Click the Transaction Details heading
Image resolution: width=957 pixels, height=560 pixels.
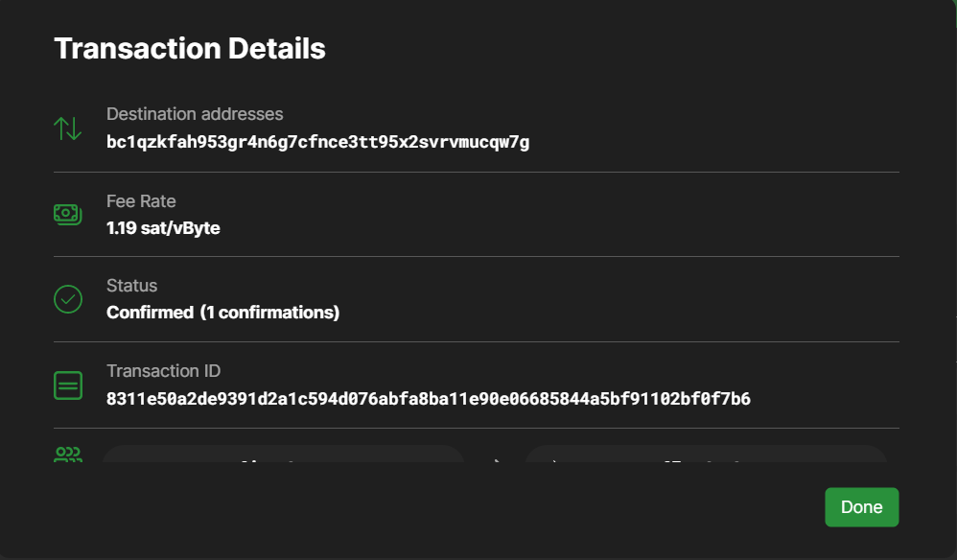(190, 48)
